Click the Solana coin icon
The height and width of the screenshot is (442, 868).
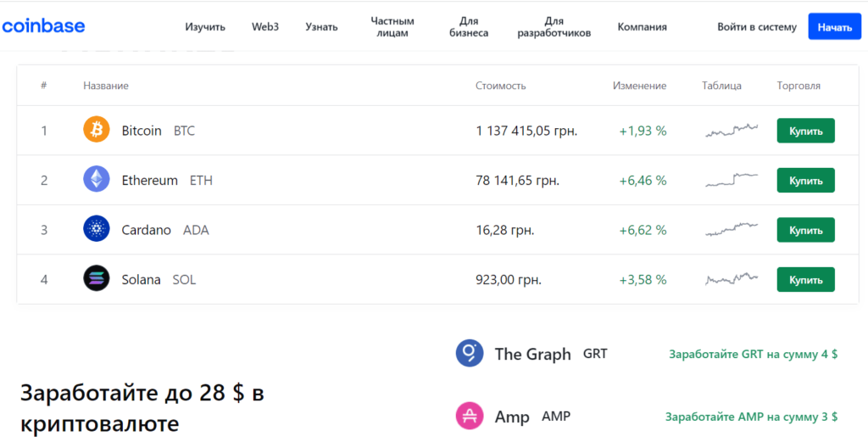coord(97,279)
